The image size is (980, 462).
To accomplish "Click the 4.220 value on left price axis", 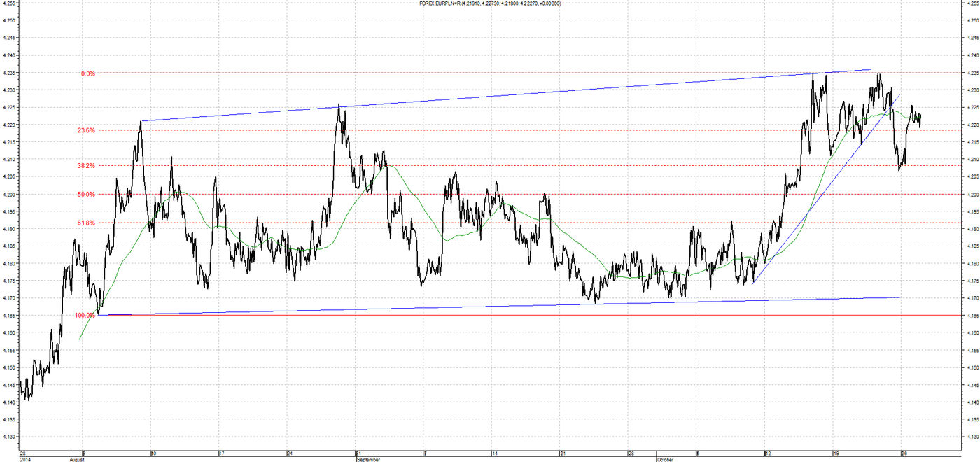I will (x=9, y=125).
